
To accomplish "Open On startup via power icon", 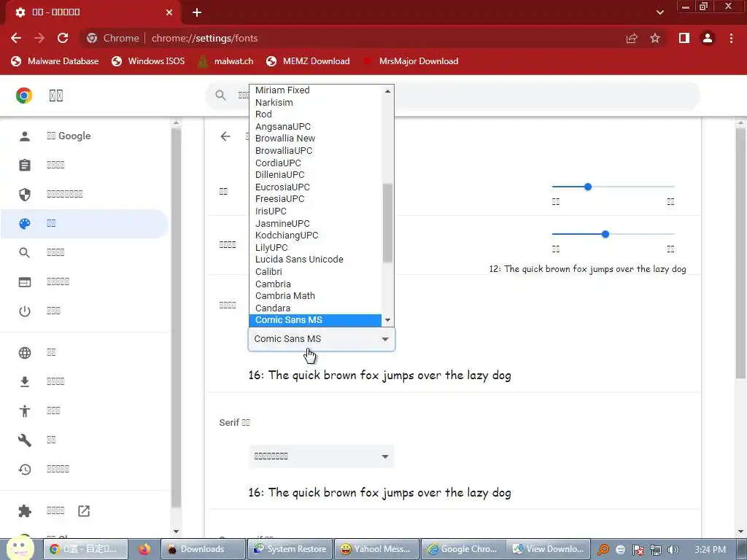I will [x=25, y=311].
